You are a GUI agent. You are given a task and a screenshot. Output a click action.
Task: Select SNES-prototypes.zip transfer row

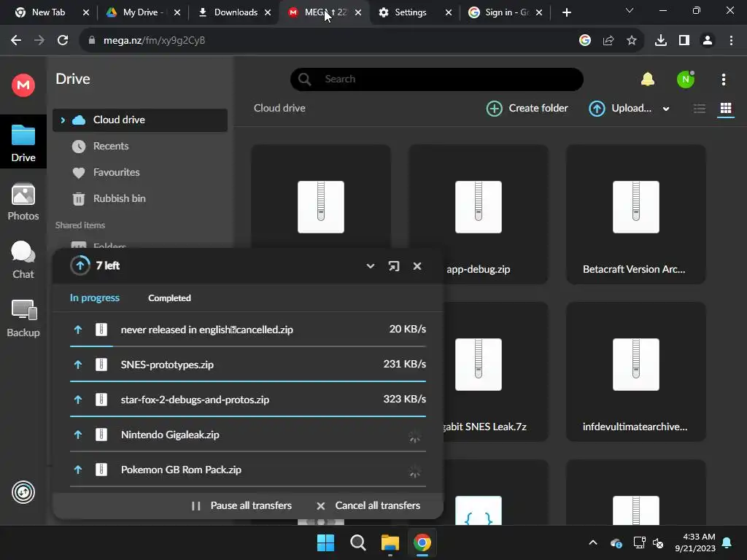click(248, 365)
